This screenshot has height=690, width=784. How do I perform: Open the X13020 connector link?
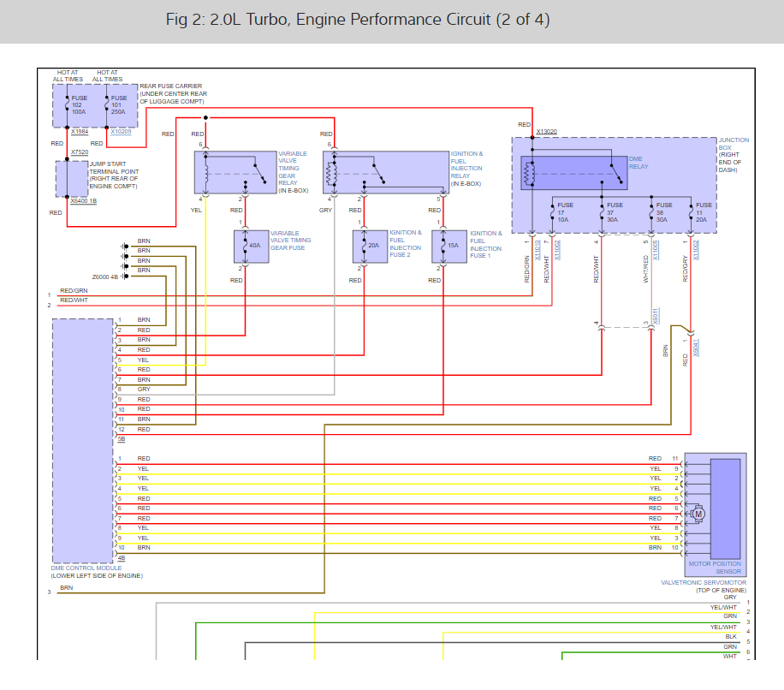[x=546, y=132]
